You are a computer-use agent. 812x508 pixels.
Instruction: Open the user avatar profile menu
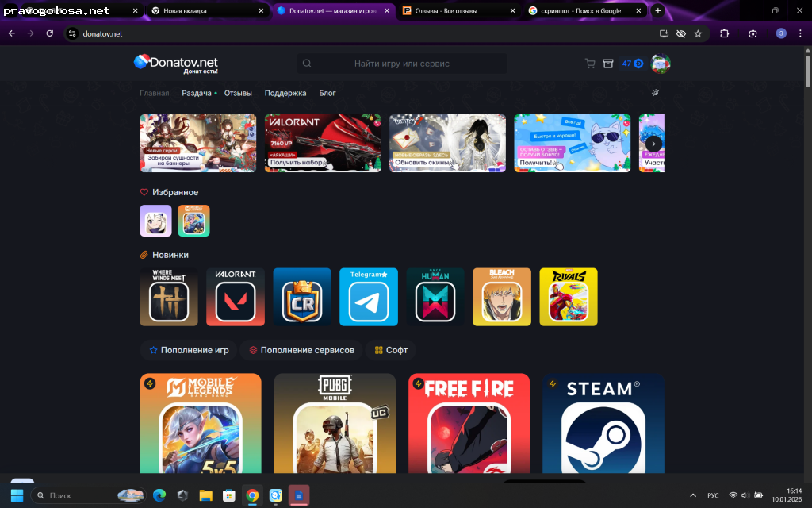661,63
